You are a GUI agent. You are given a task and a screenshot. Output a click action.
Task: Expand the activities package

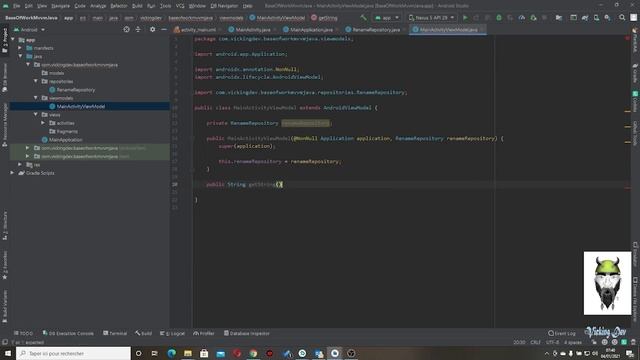tap(43, 123)
